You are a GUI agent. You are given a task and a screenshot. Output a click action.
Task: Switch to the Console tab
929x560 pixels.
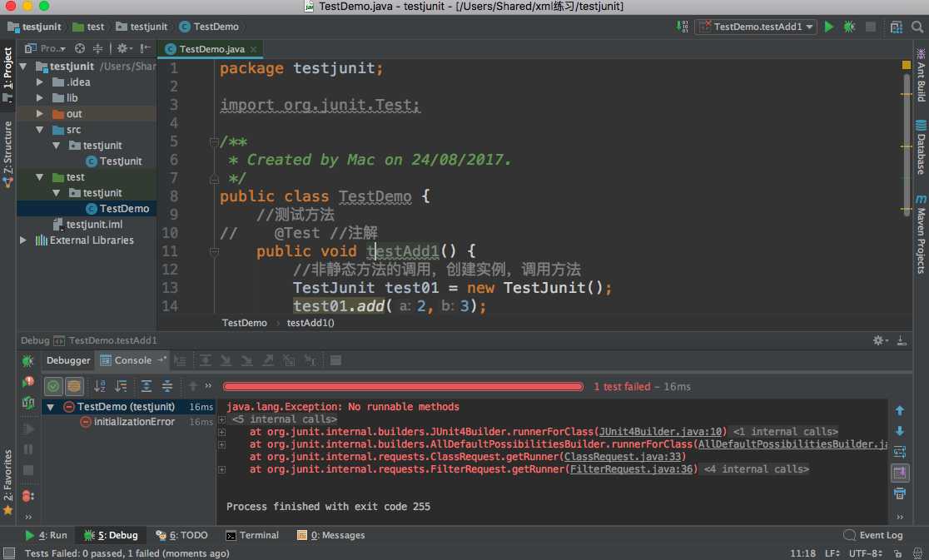click(x=132, y=360)
